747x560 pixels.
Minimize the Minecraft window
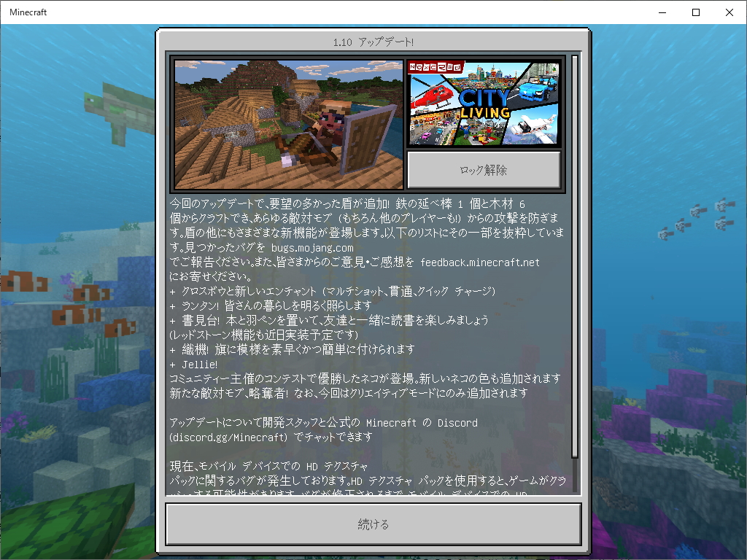662,12
